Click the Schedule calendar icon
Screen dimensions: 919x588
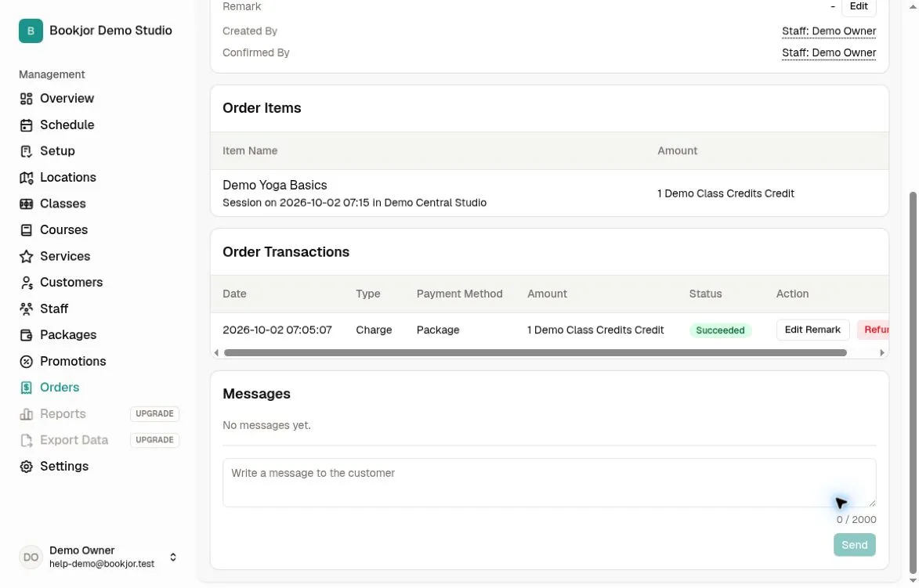[27, 125]
